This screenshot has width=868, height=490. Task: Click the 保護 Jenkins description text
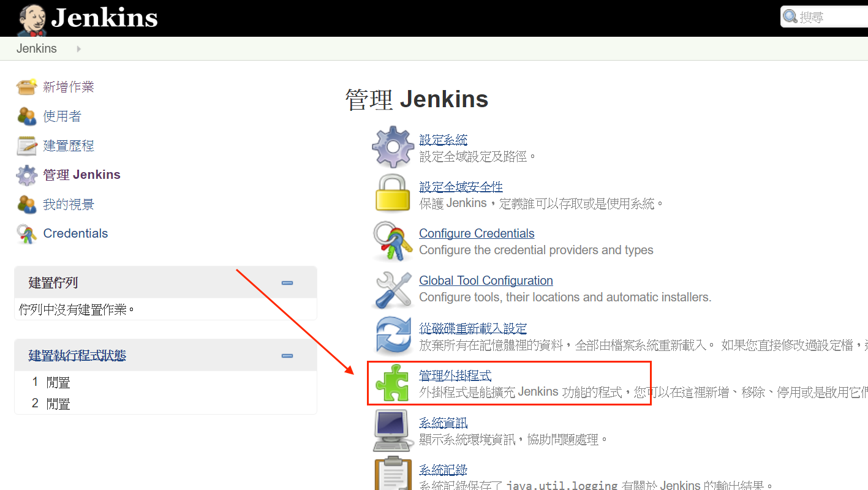(x=542, y=203)
